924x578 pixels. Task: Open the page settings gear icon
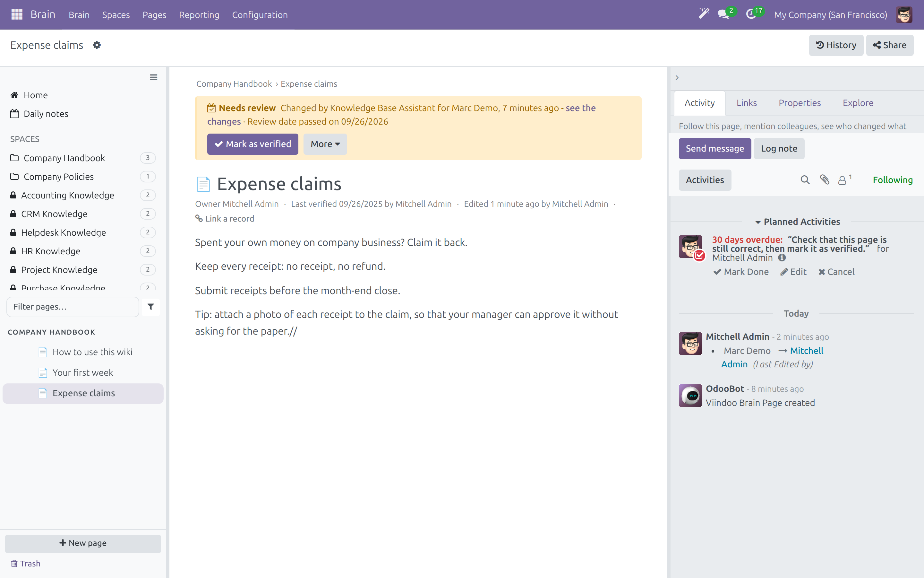(x=97, y=45)
